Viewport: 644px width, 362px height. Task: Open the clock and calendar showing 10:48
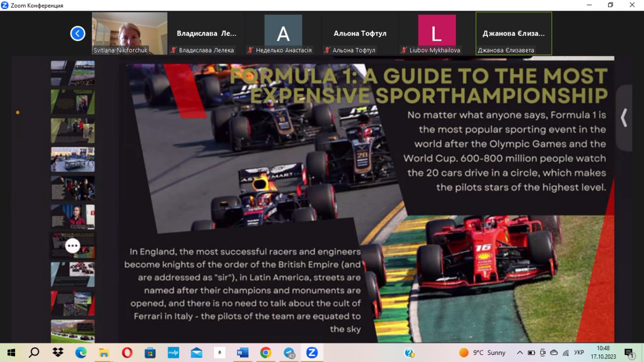(603, 353)
